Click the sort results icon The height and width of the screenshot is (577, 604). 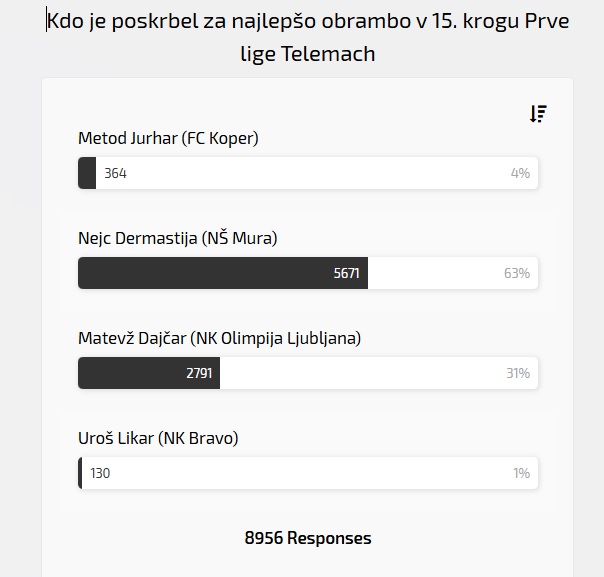(x=538, y=114)
